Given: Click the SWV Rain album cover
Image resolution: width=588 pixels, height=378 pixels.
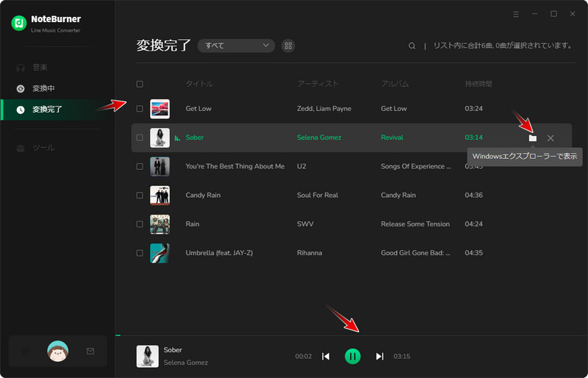Looking at the screenshot, I should [x=159, y=224].
